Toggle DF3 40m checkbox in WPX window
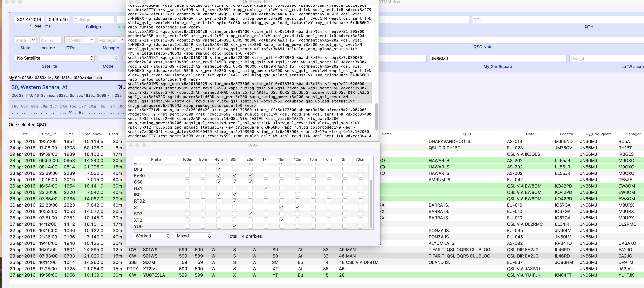 click(219, 169)
